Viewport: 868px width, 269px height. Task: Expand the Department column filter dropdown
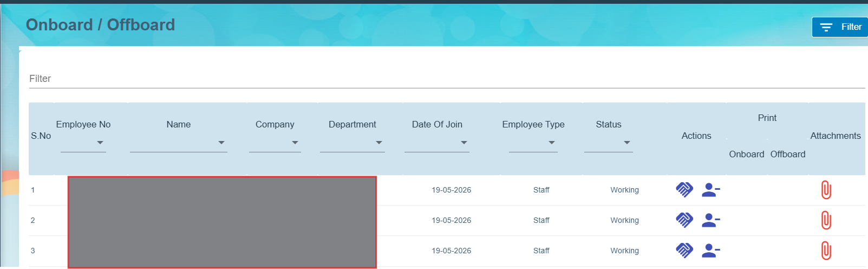[353, 143]
